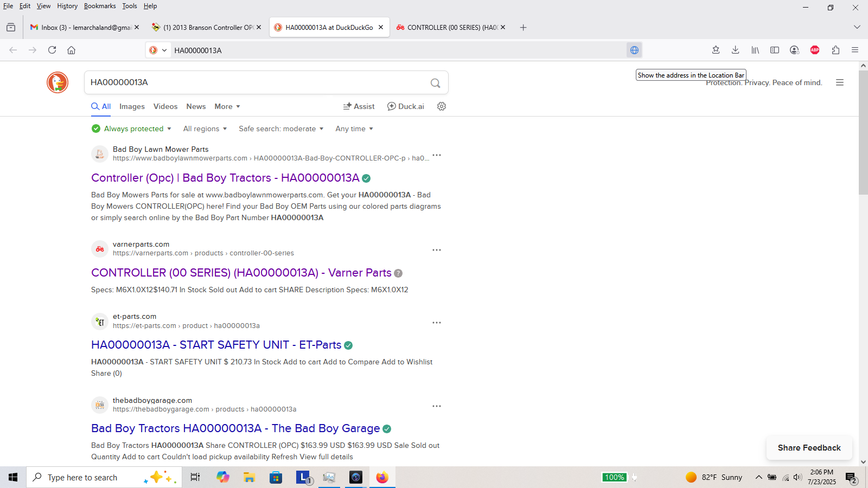Expand the Safe search moderate dropdown
Viewport: 868px width, 488px height.
pos(281,129)
